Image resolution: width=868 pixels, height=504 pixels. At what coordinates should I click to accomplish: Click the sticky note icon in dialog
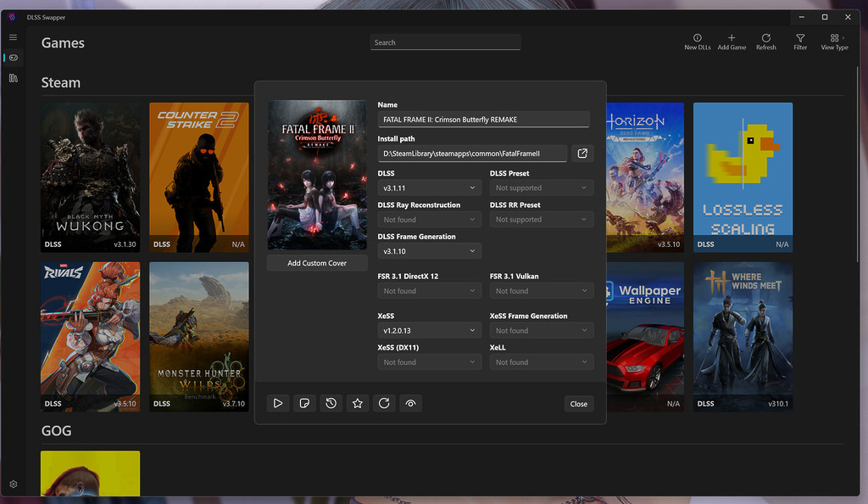[x=304, y=404]
